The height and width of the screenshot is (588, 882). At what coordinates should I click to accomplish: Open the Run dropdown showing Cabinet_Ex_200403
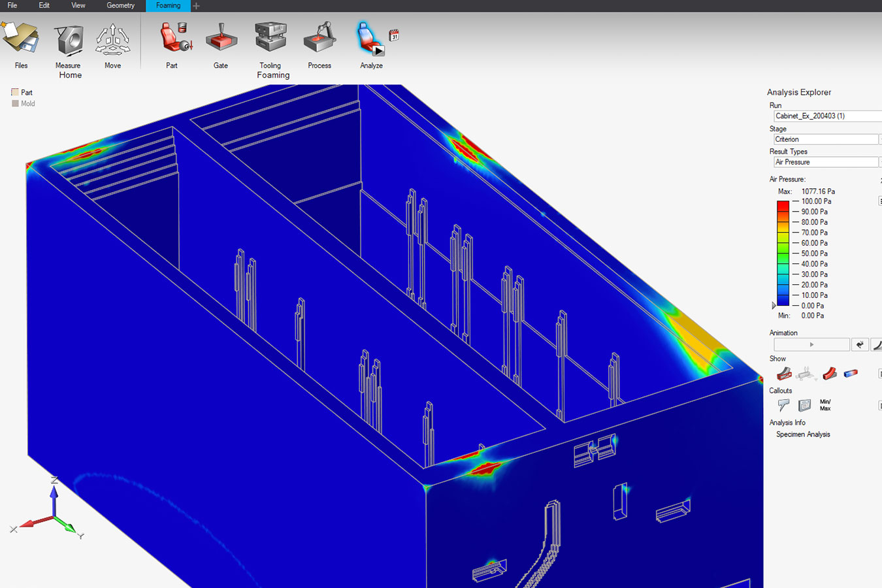[x=827, y=116]
